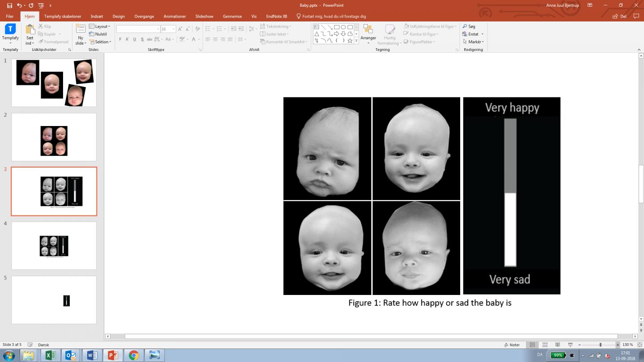Click the Del share button
The width and height of the screenshot is (644, 362).
click(620, 17)
